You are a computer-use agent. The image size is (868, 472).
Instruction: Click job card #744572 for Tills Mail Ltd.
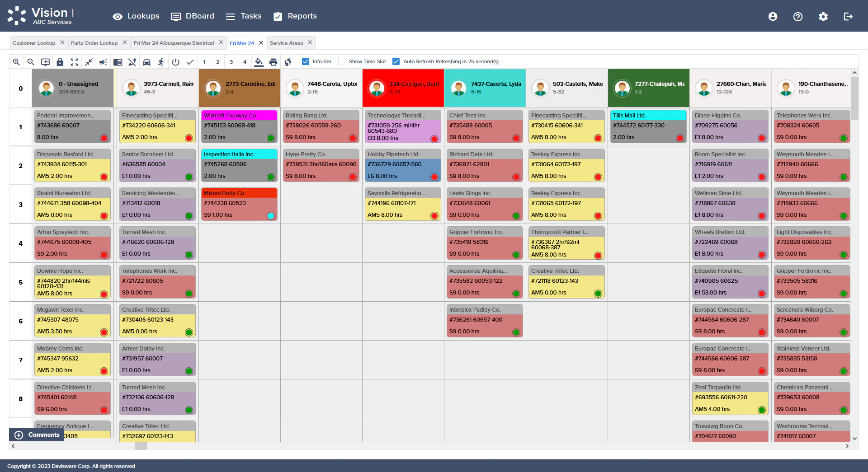(648, 126)
